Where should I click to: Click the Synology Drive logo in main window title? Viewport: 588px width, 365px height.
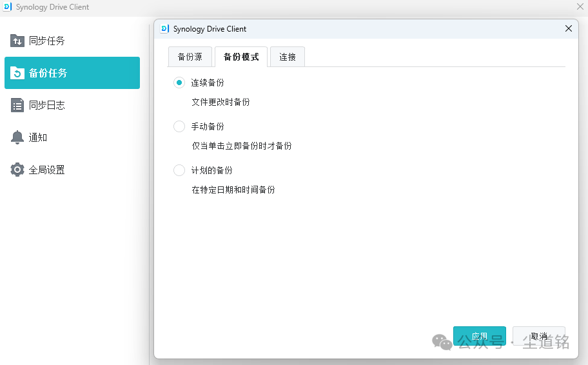coord(8,7)
